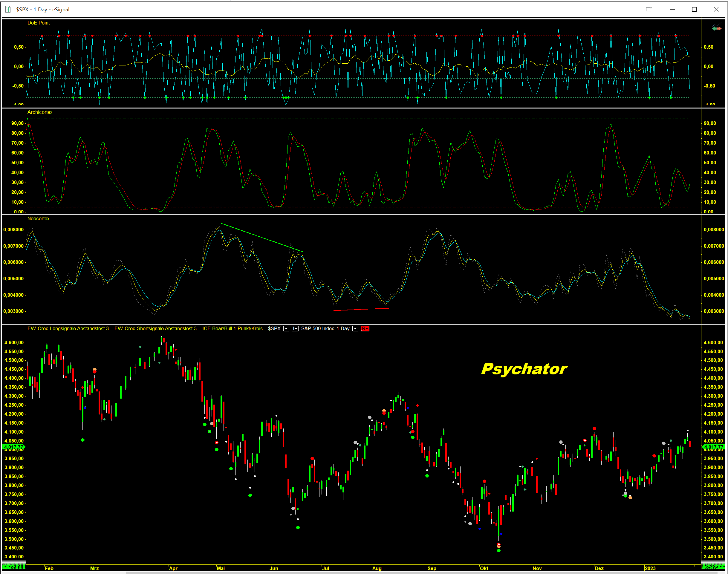
Task: Click the chart scaling arrows icon
Action: coord(716,28)
